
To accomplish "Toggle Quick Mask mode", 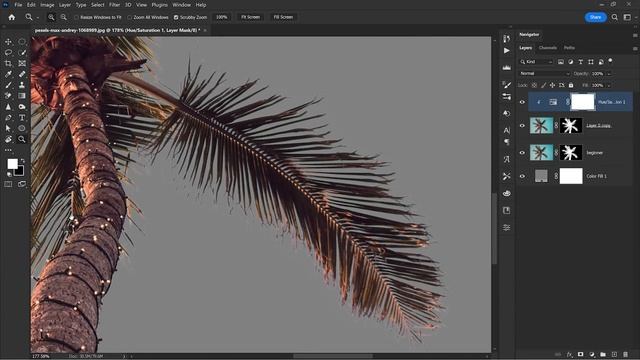I will coord(8,184).
